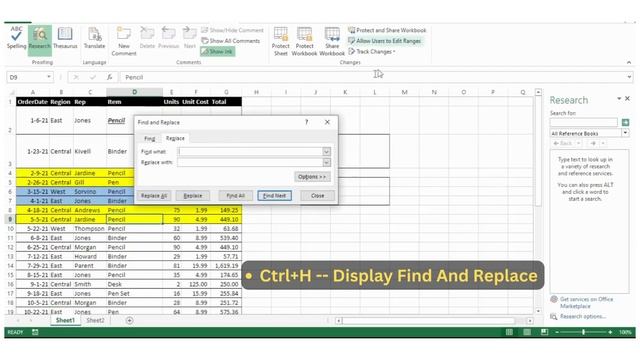This screenshot has height=360, width=640.
Task: Toggle the Show Ink button
Action: (x=218, y=51)
